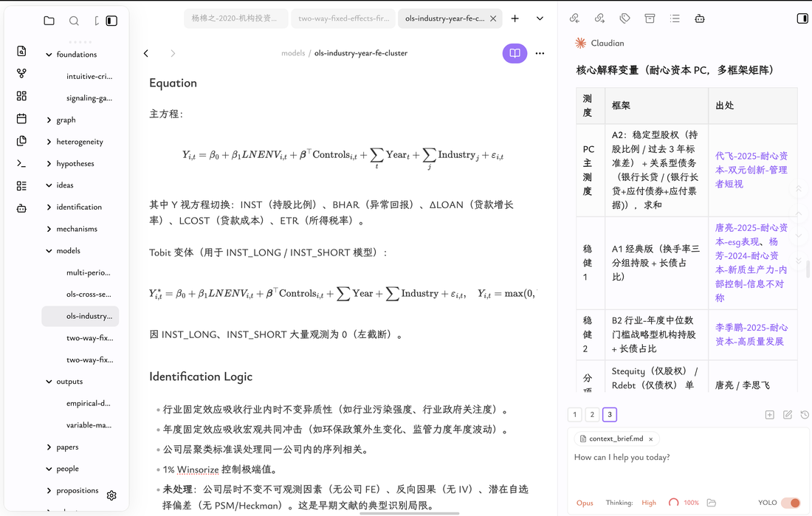Open the Opus model selector
The width and height of the screenshot is (812, 516).
(x=585, y=503)
